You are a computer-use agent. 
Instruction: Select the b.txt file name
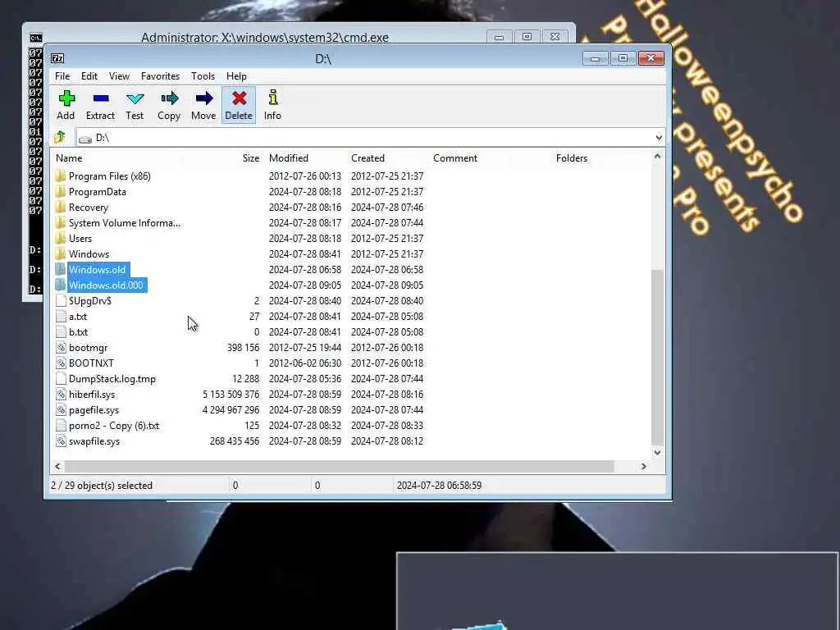point(78,331)
